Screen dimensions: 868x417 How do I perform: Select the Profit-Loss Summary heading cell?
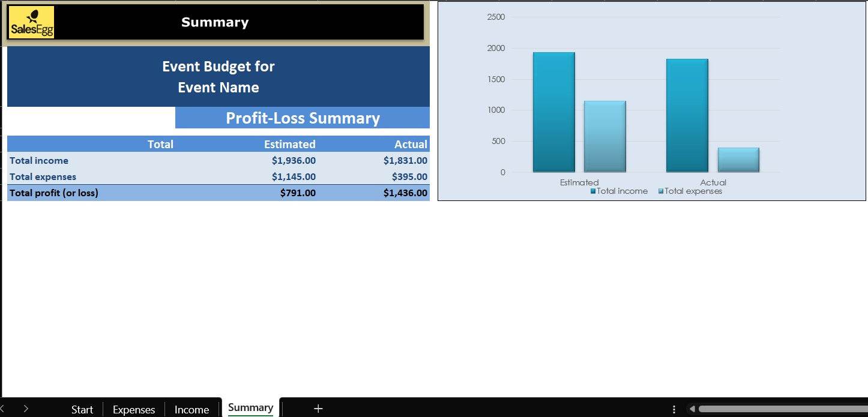coord(303,118)
